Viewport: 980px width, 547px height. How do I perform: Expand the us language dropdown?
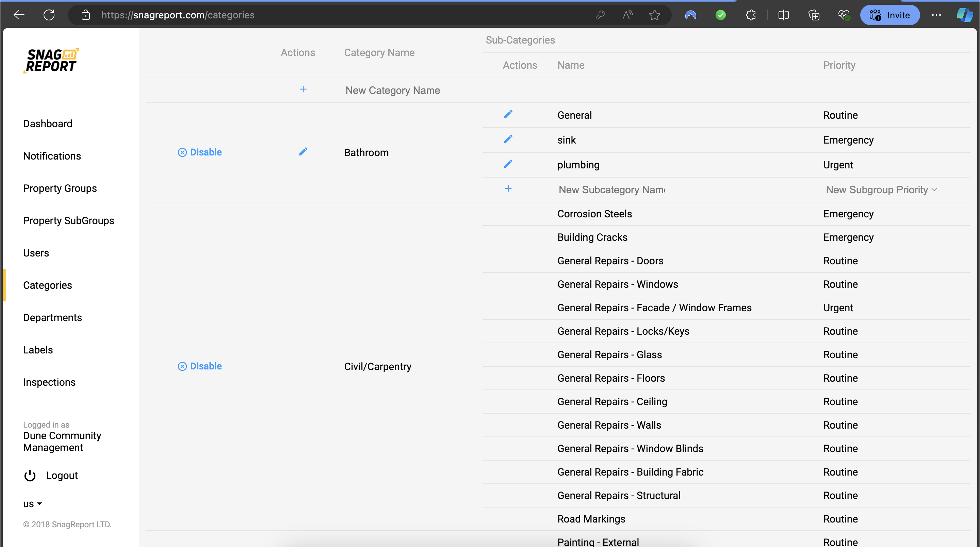pos(32,504)
